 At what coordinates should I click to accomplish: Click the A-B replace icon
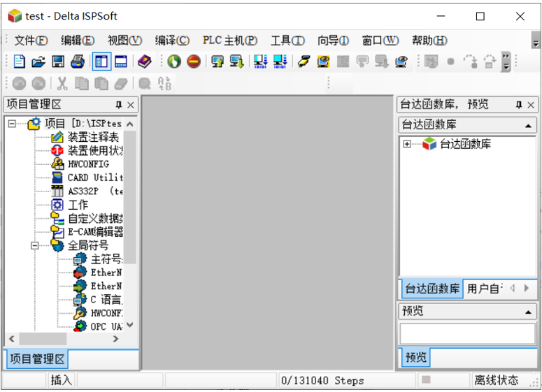pos(164,84)
